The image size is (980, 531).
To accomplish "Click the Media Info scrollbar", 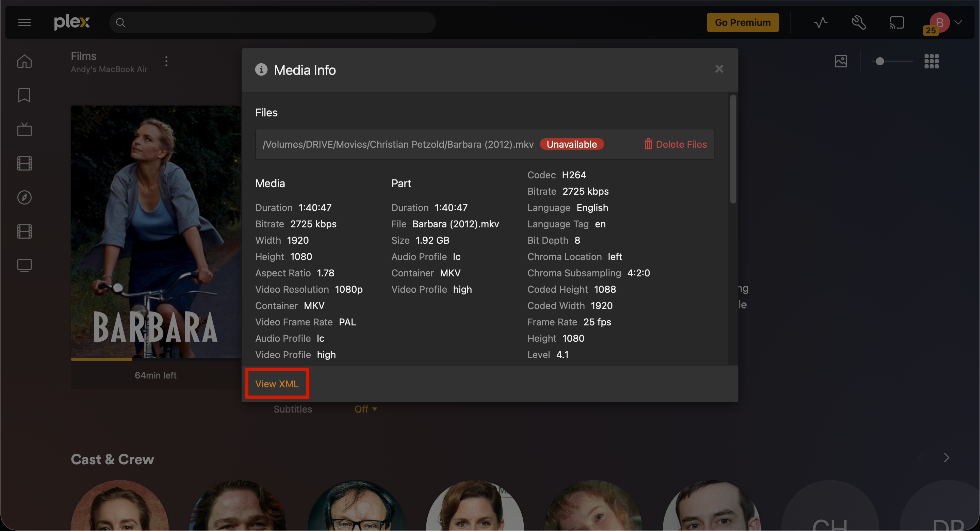I will coord(733,149).
